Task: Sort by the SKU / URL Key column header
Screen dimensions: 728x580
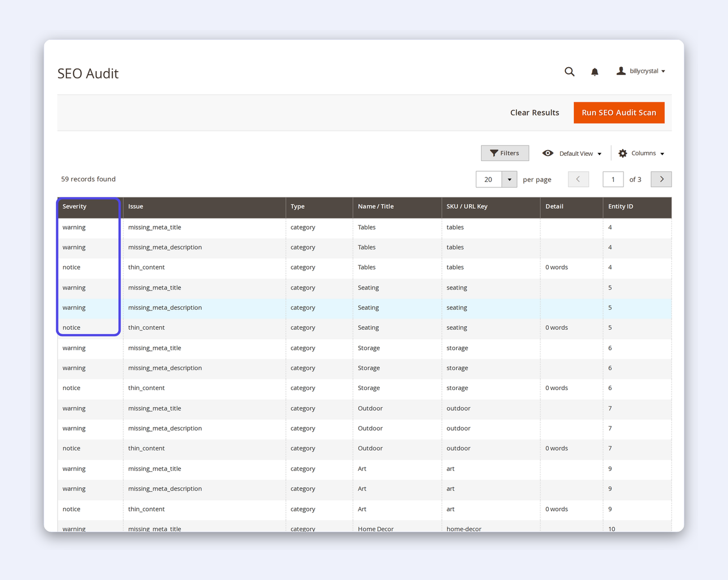Action: pos(491,207)
